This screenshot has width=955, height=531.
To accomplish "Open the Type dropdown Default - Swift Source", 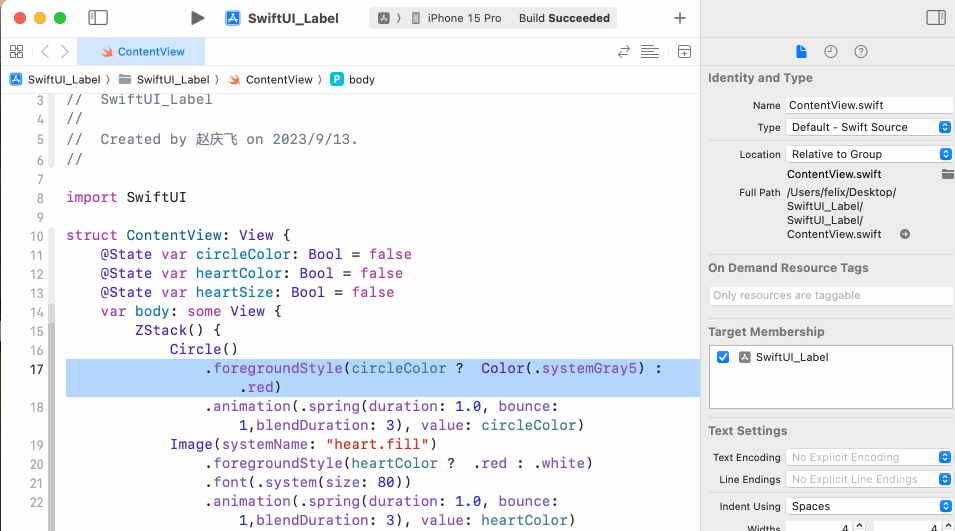I will click(869, 127).
